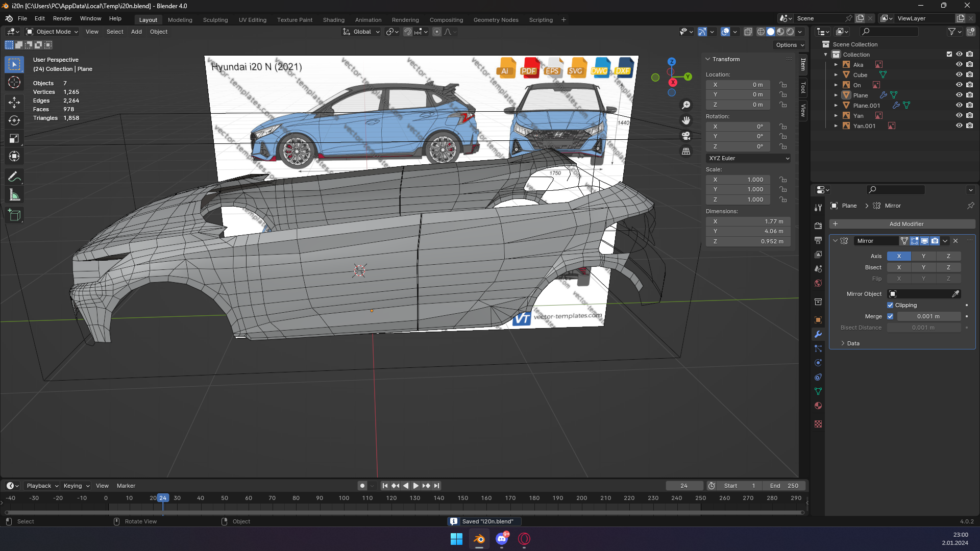Hide the Plane.001 object in outliner
This screenshot has width=980, height=551.
click(x=959, y=106)
